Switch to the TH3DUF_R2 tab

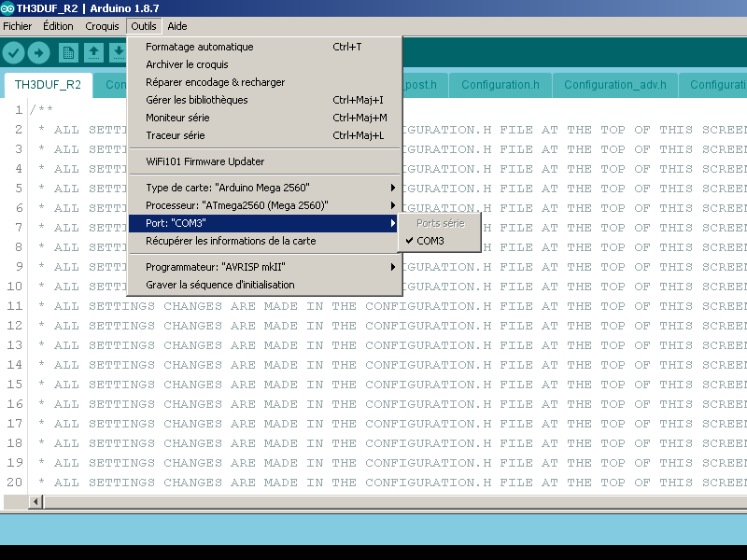[x=48, y=85]
